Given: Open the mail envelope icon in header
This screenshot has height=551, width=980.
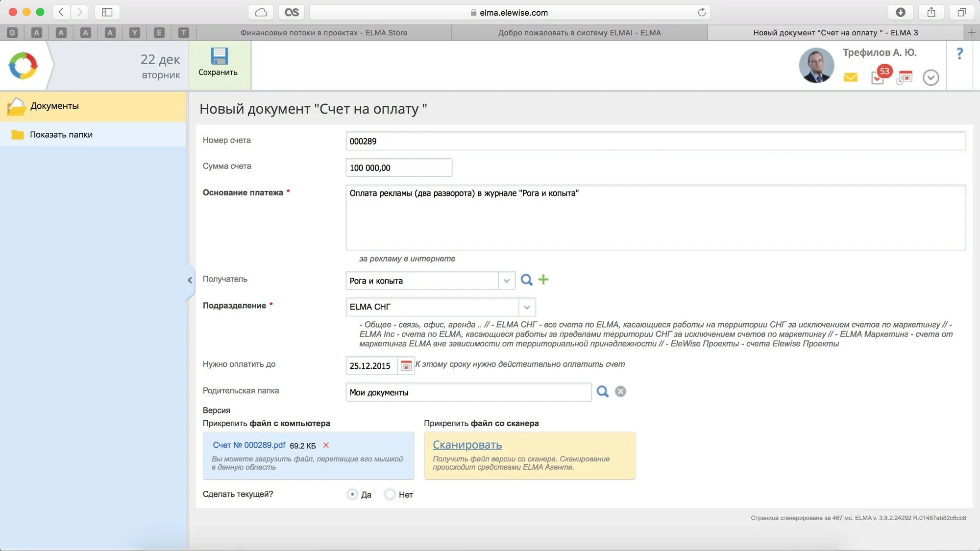Looking at the screenshot, I should click(851, 77).
